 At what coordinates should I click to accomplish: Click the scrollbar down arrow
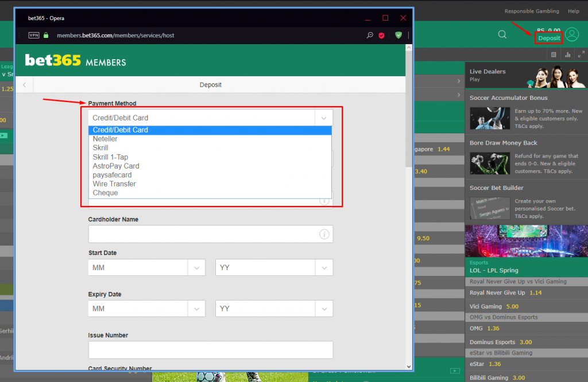coord(409,367)
